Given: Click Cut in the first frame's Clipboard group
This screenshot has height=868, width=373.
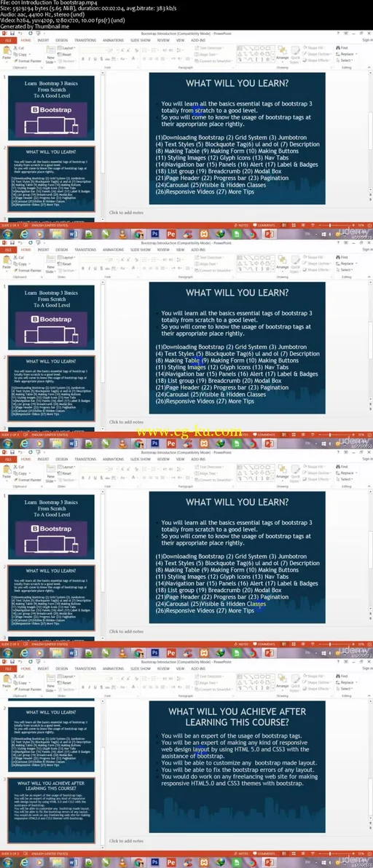Looking at the screenshot, I should click(x=20, y=49).
